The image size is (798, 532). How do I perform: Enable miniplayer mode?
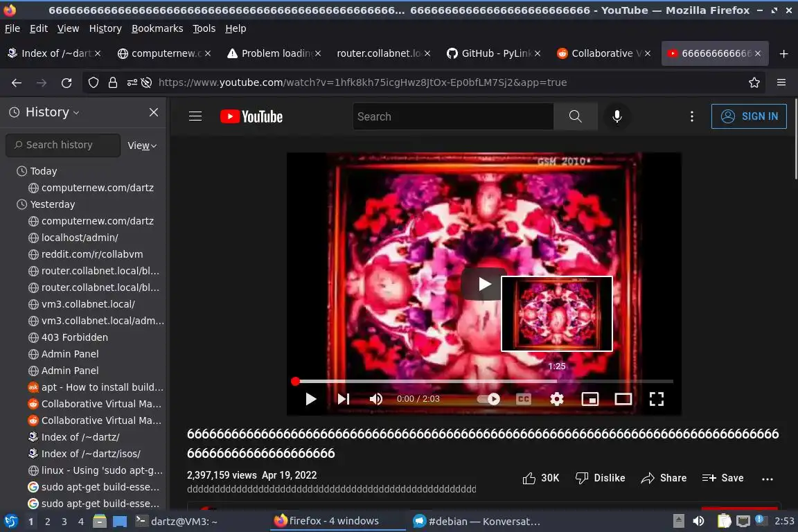590,399
